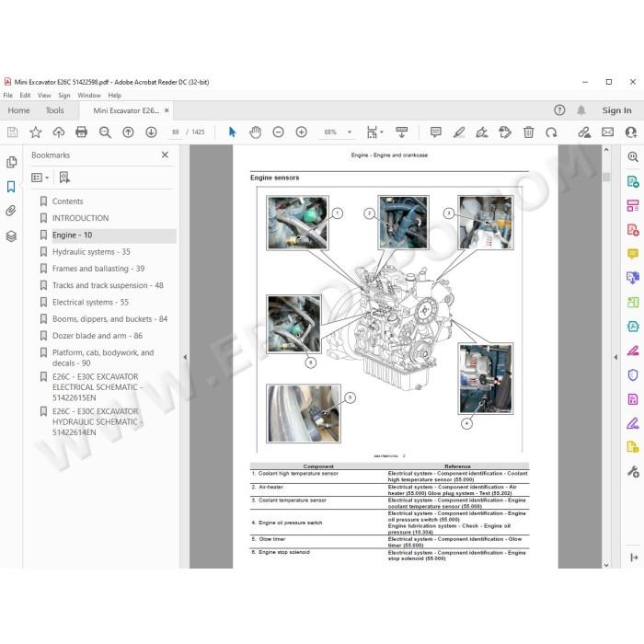Open the zoom level dropdown showing 68%
This screenshot has width=644, height=644.
pyautogui.click(x=350, y=132)
